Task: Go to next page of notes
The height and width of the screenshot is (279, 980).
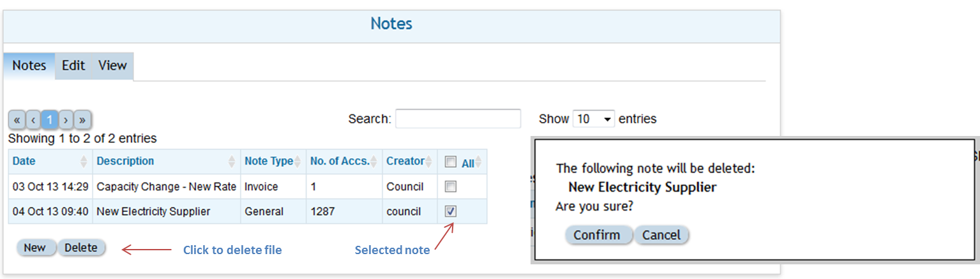Action: [66, 119]
